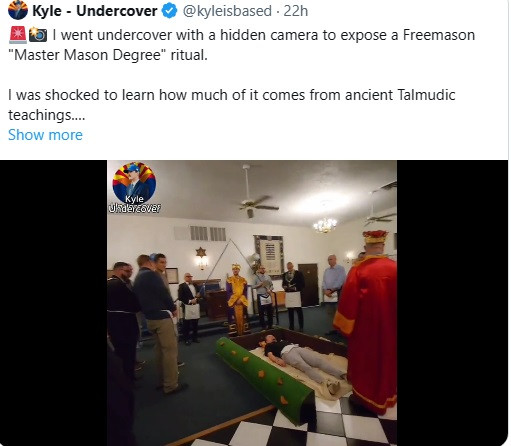Click the camera flash emoji

point(38,35)
